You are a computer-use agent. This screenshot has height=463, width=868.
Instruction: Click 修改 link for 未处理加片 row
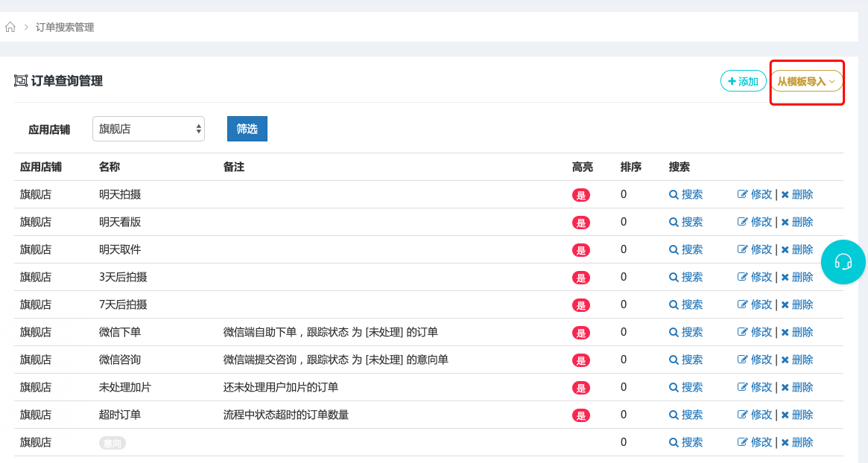click(761, 388)
